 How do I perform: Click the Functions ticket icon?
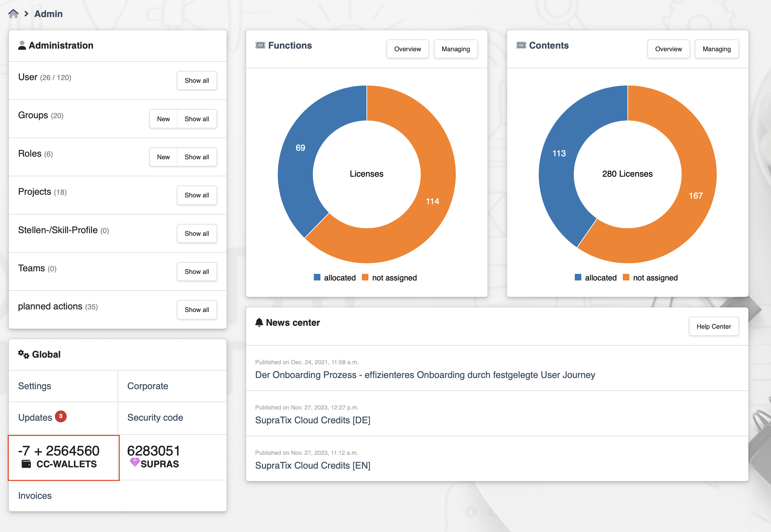[260, 45]
